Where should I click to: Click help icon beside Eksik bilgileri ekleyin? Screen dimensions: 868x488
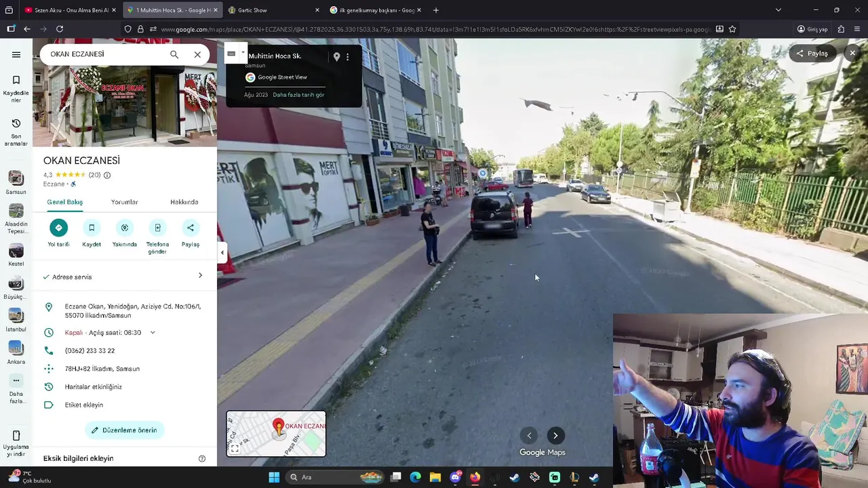tap(201, 459)
